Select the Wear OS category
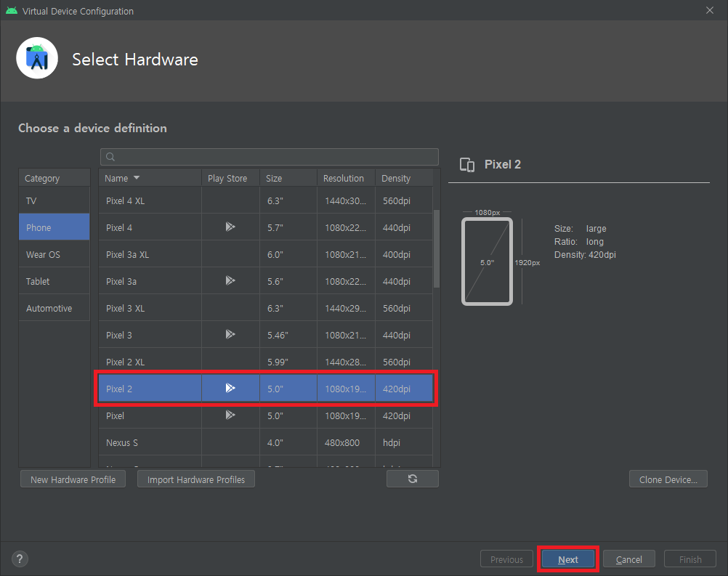Viewport: 728px width, 576px height. coord(54,254)
